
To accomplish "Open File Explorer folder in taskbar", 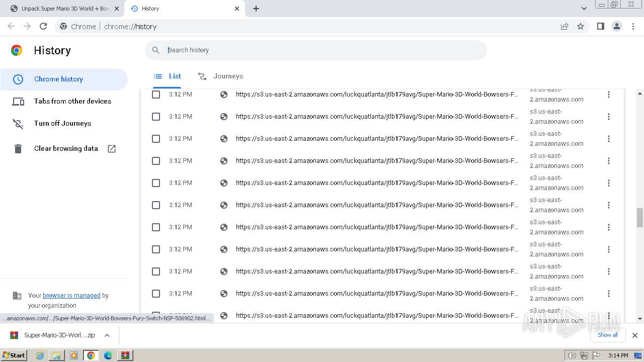I will click(x=57, y=355).
